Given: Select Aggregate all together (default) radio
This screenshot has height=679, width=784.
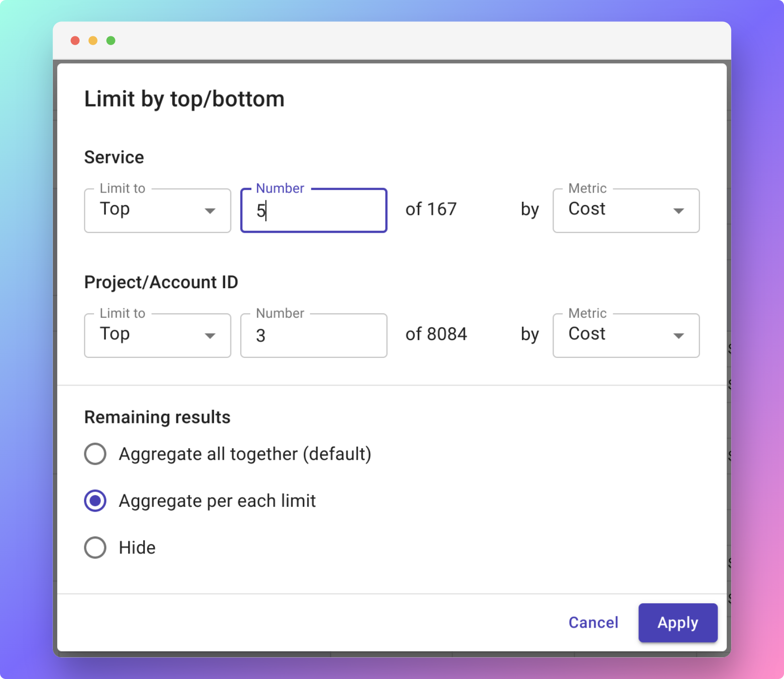Looking at the screenshot, I should click(95, 454).
